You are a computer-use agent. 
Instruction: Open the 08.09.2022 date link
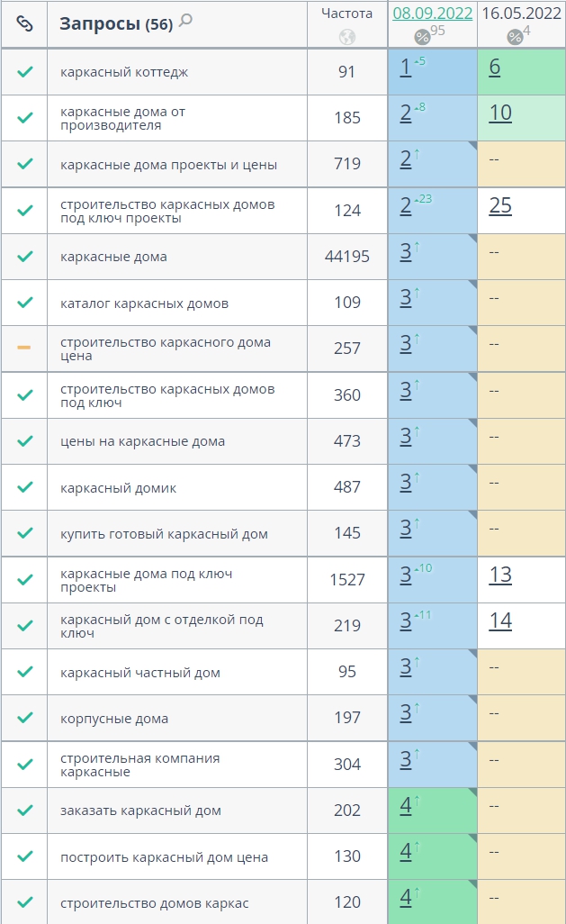(432, 14)
